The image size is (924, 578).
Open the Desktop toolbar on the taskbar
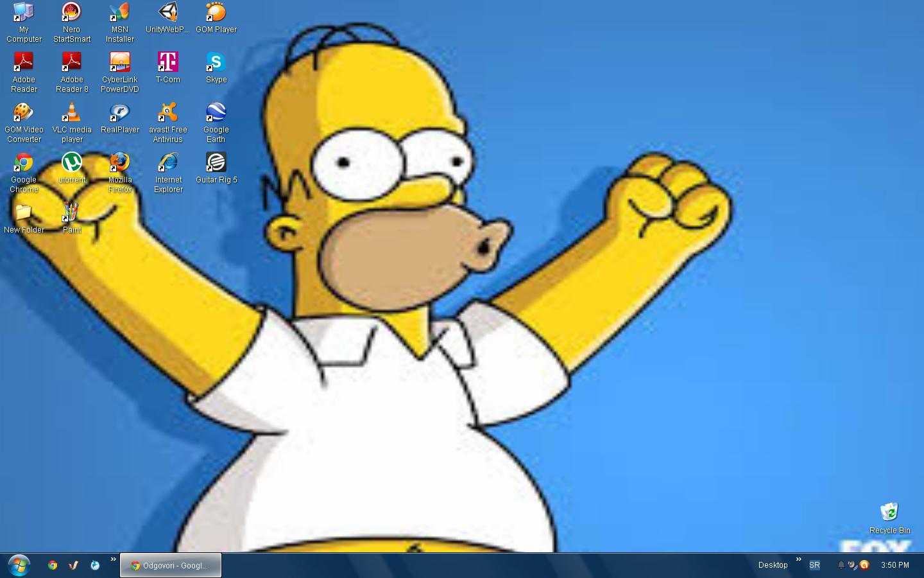coord(773,565)
